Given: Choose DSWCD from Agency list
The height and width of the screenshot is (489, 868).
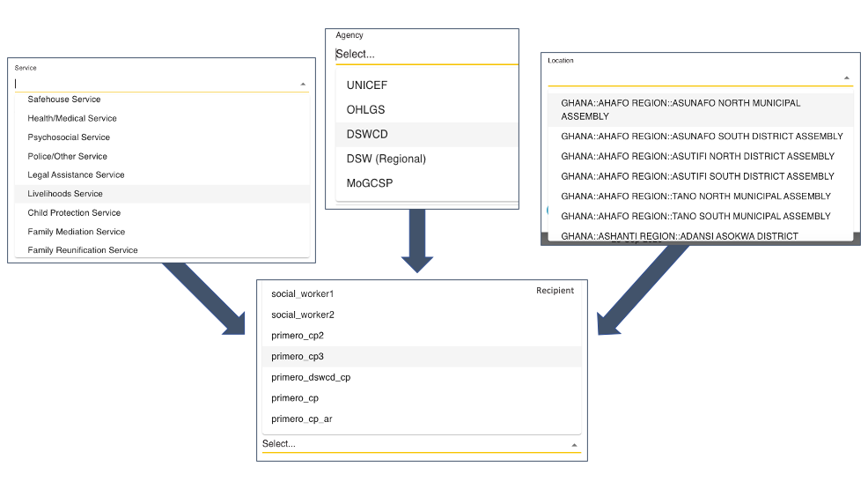Looking at the screenshot, I should pos(427,134).
